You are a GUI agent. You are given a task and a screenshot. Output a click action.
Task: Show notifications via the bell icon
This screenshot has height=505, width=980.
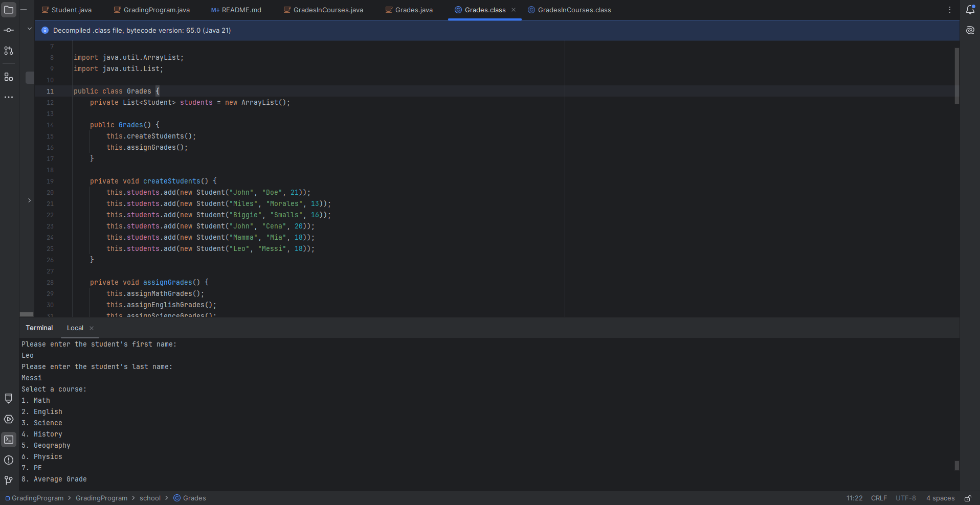tap(970, 10)
